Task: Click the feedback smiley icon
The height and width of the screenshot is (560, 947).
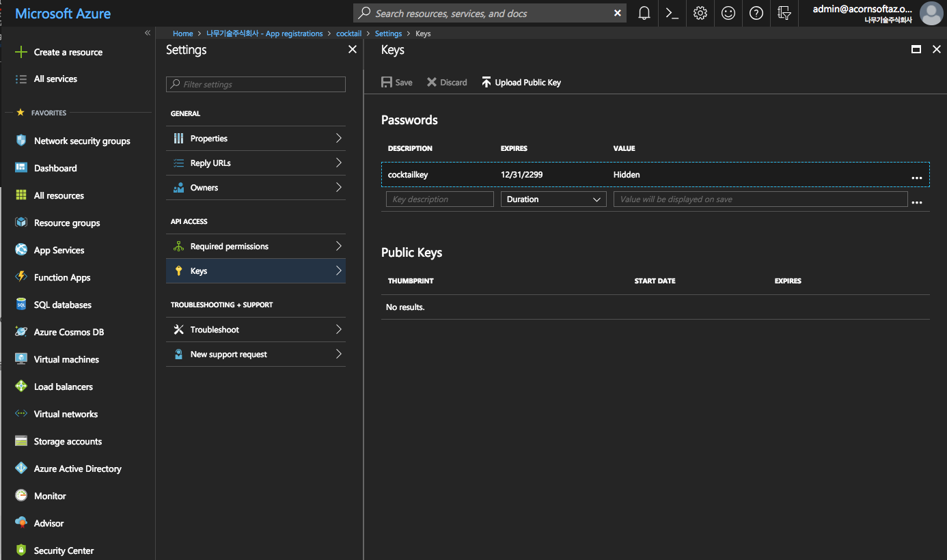Action: click(x=728, y=13)
